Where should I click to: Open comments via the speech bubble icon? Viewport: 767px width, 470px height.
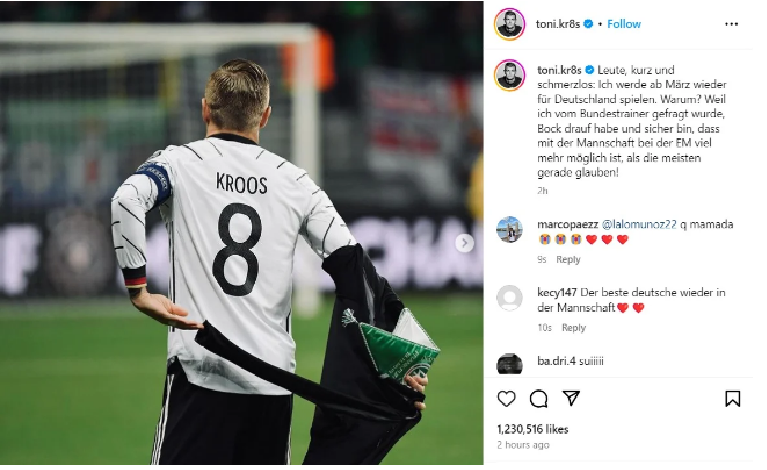[x=538, y=399]
